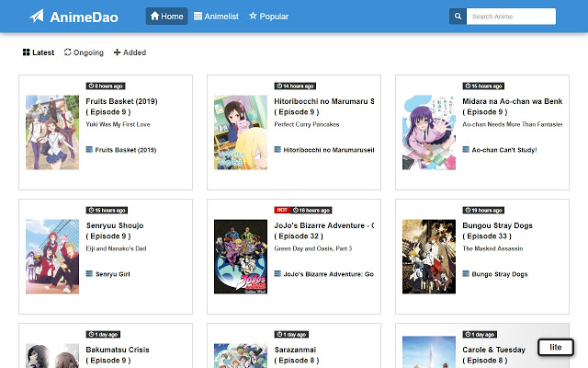Click the list icon beside Senryu Girl link

pyautogui.click(x=89, y=274)
